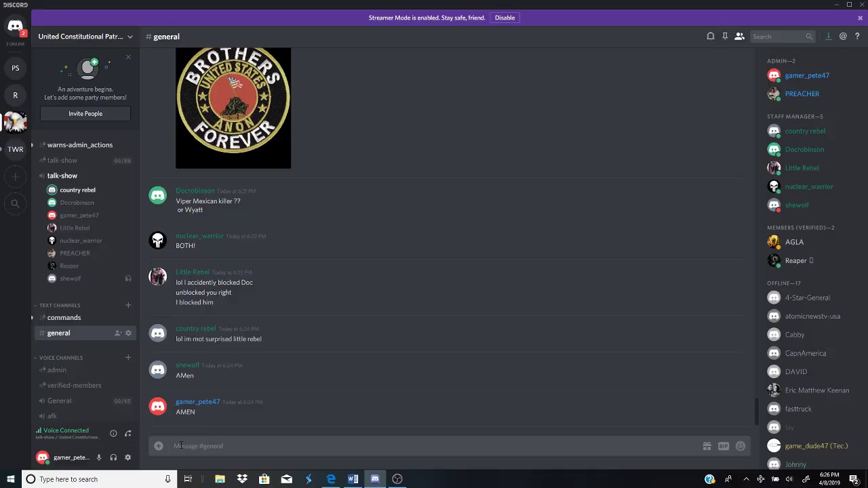868x488 pixels.
Task: Click country rebel in talk-show voice users
Action: (x=77, y=190)
